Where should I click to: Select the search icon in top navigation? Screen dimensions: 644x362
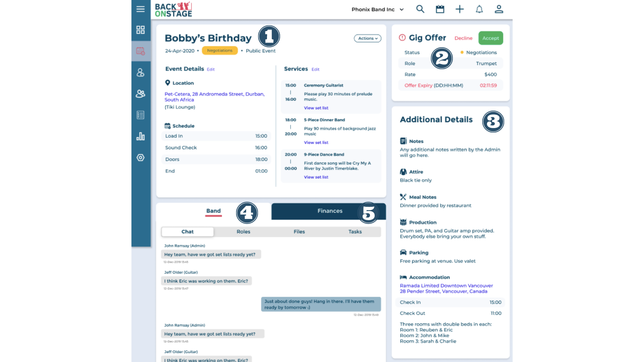pyautogui.click(x=420, y=9)
